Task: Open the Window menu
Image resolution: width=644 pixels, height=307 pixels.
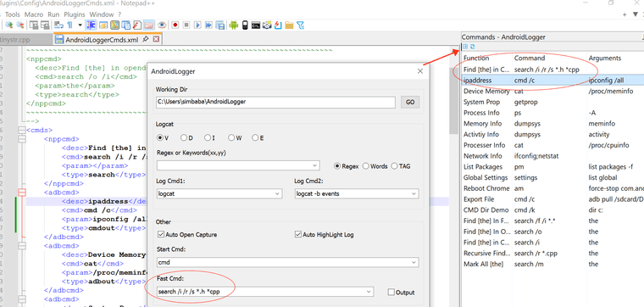Action: (x=102, y=14)
